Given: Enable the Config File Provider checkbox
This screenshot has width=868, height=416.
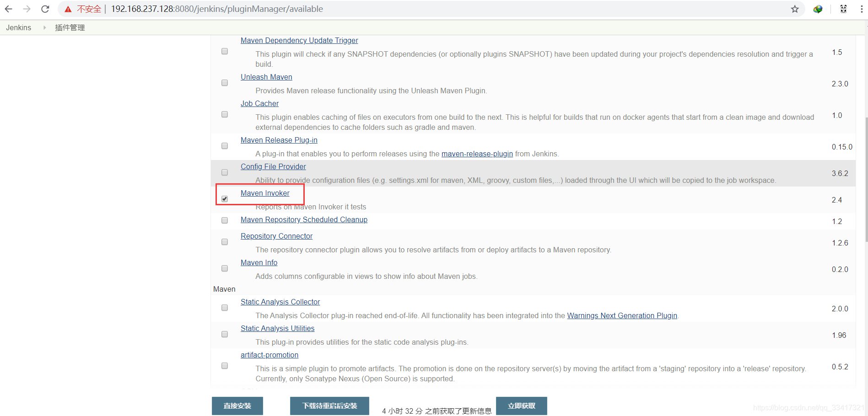Looking at the screenshot, I should coord(225,172).
